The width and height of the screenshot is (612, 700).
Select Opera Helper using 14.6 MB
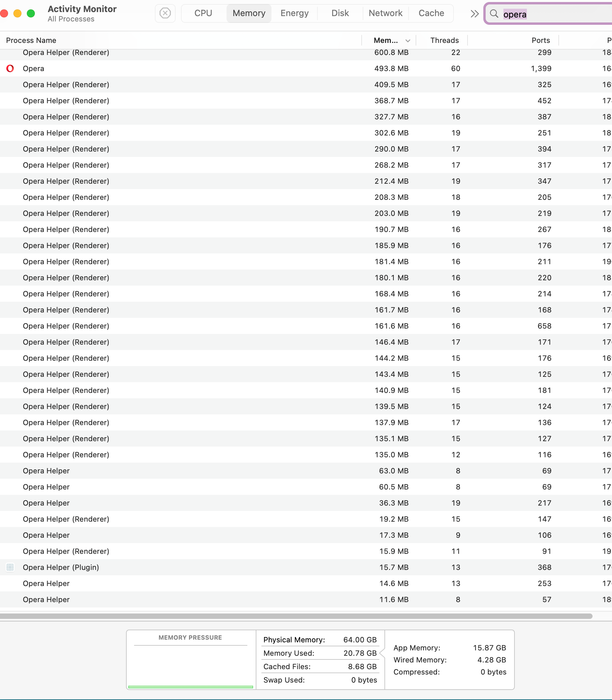[306, 583]
